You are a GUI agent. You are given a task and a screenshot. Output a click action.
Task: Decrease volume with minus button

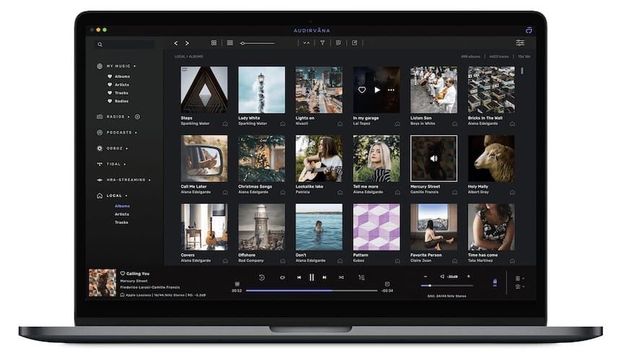425,277
